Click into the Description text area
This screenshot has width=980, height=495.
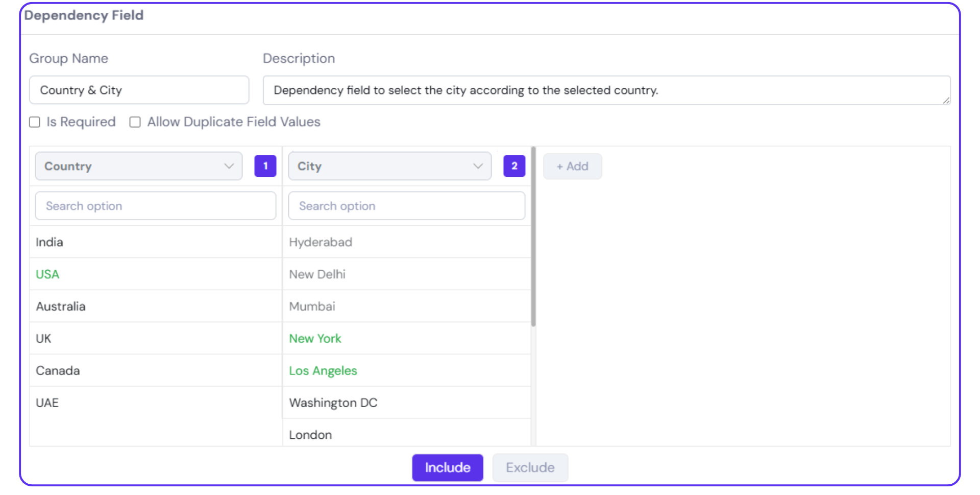606,90
